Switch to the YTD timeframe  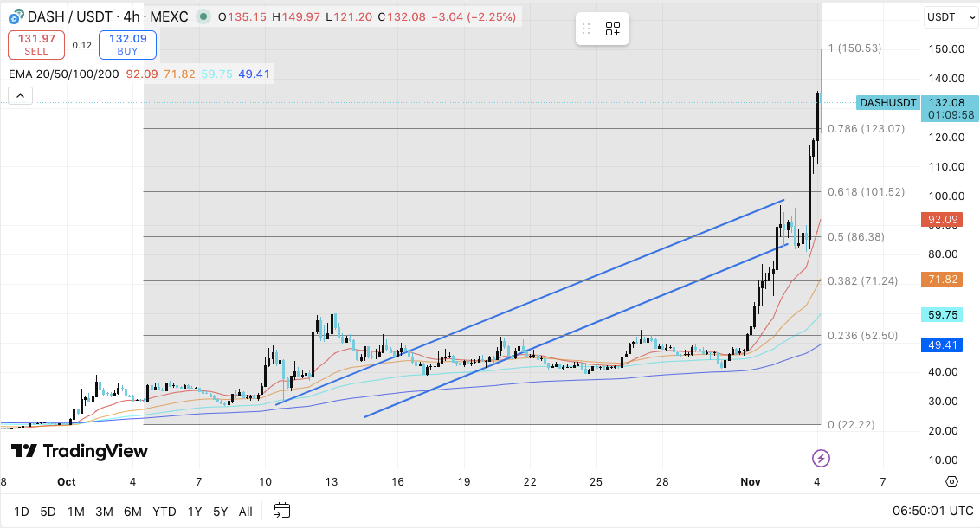click(x=164, y=512)
